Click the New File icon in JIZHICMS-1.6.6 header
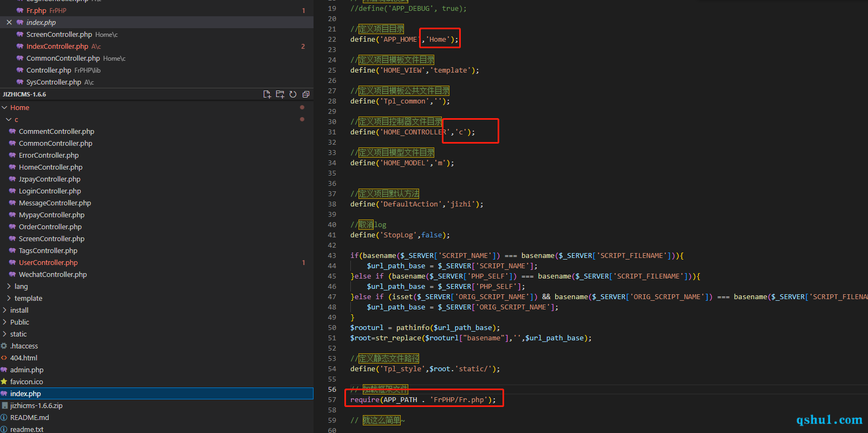Viewport: 868px width, 433px height. (267, 94)
